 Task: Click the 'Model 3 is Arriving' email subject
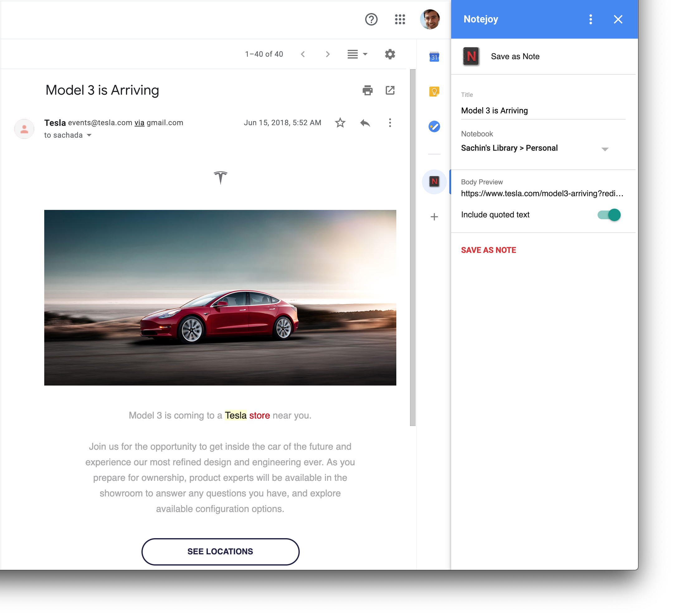pos(102,90)
